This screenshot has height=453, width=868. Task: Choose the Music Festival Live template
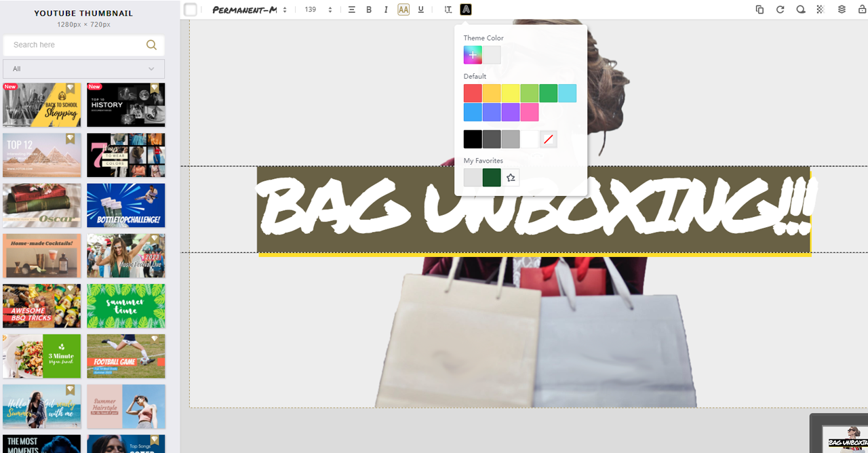click(126, 256)
